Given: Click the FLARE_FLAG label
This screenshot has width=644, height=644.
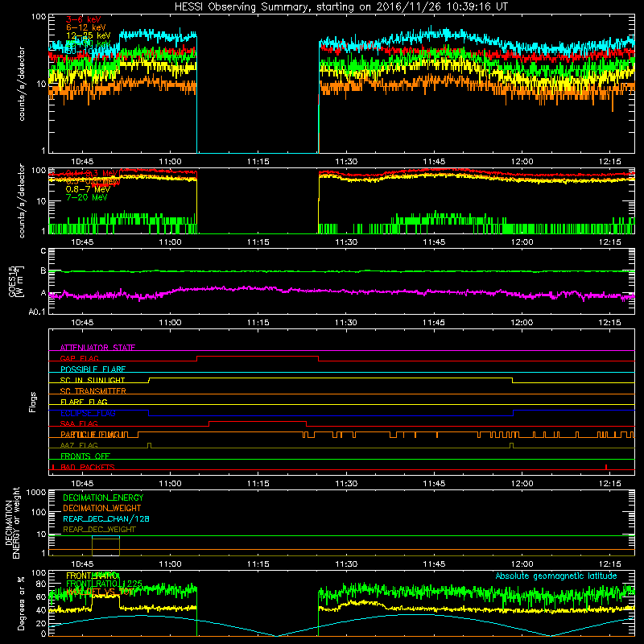Looking at the screenshot, I should click(84, 402).
